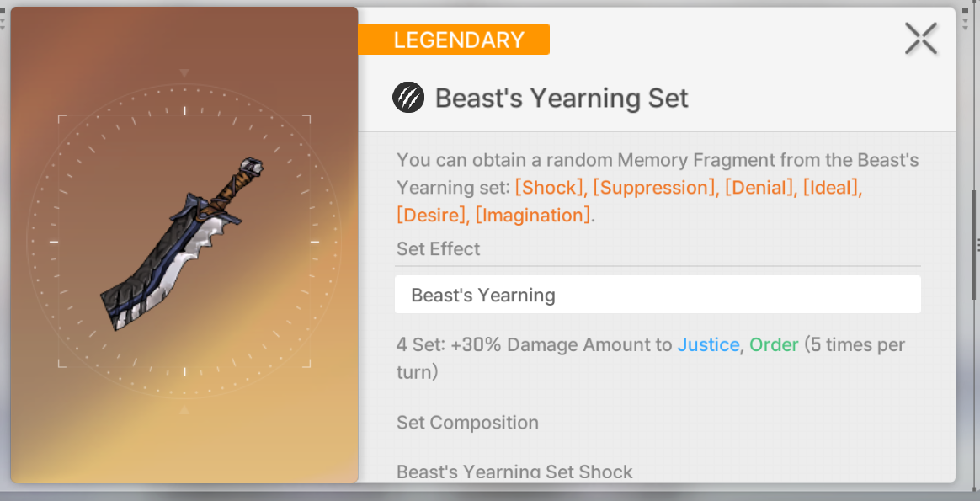Click the Beast's Yearning Set title
This screenshot has height=501, width=980.
point(562,99)
